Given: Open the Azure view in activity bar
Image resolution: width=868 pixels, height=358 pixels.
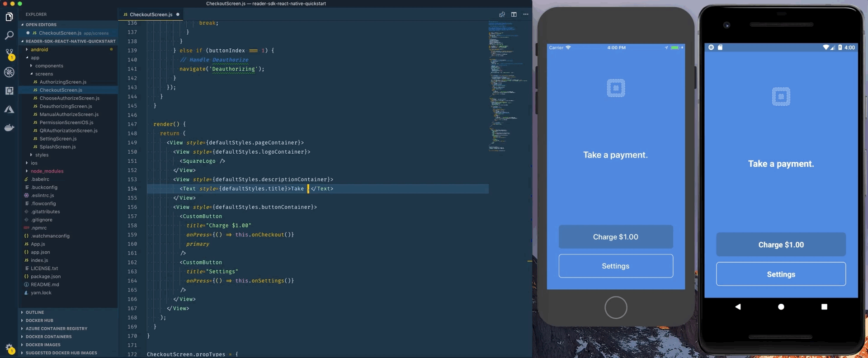Looking at the screenshot, I should (x=9, y=109).
